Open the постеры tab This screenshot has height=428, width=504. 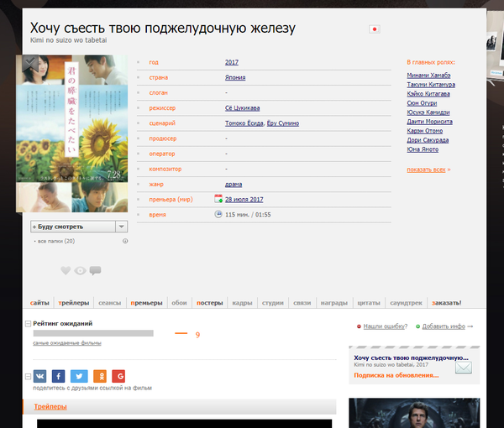210,302
